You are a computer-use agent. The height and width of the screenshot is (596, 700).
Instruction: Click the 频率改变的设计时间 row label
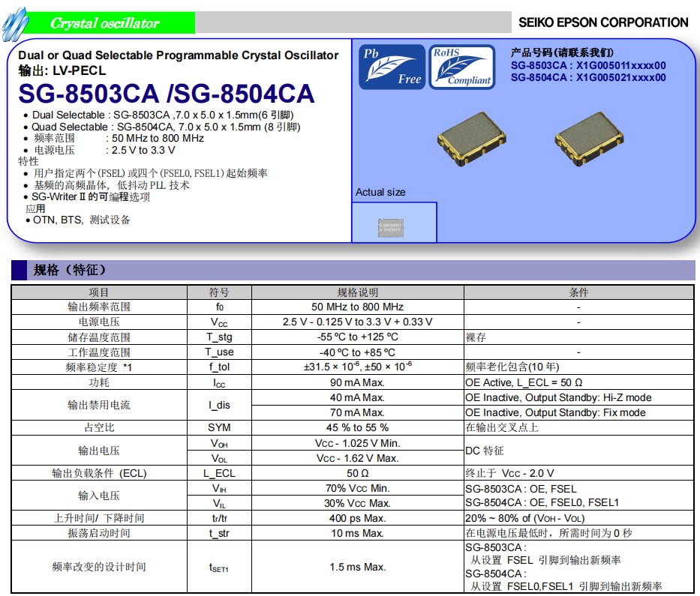99,567
